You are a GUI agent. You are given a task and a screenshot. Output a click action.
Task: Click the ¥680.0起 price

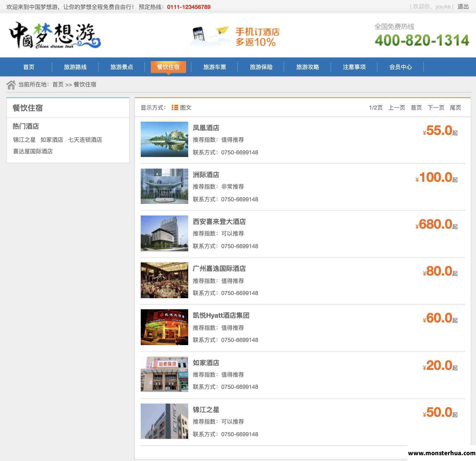pyautogui.click(x=436, y=224)
